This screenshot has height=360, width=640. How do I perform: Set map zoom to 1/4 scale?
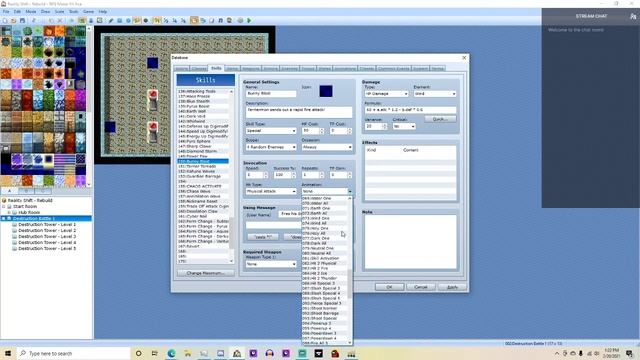pyautogui.click(x=174, y=20)
